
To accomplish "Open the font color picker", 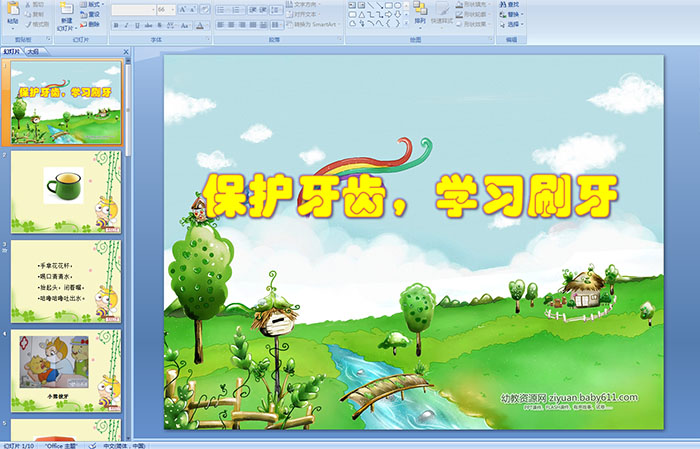I will 202,25.
